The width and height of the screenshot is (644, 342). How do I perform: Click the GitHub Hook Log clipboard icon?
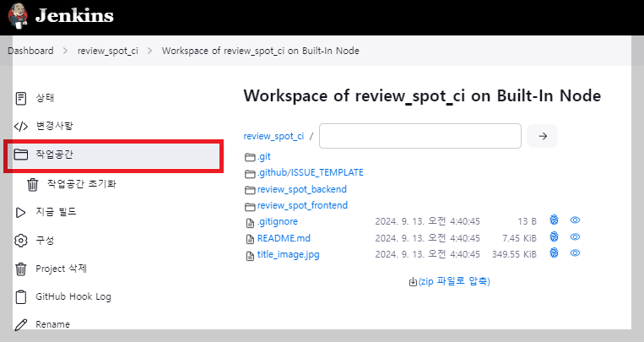20,296
